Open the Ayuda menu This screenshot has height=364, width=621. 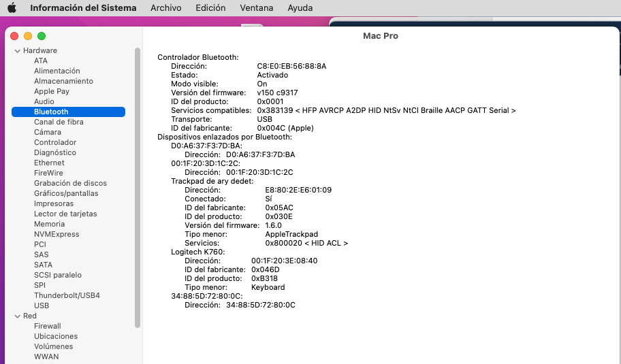click(x=300, y=8)
